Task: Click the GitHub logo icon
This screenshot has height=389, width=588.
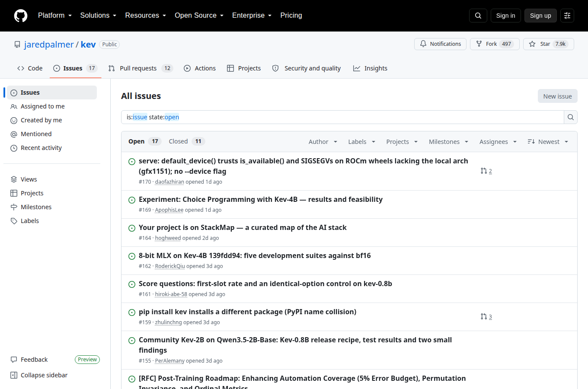Action: pyautogui.click(x=21, y=16)
